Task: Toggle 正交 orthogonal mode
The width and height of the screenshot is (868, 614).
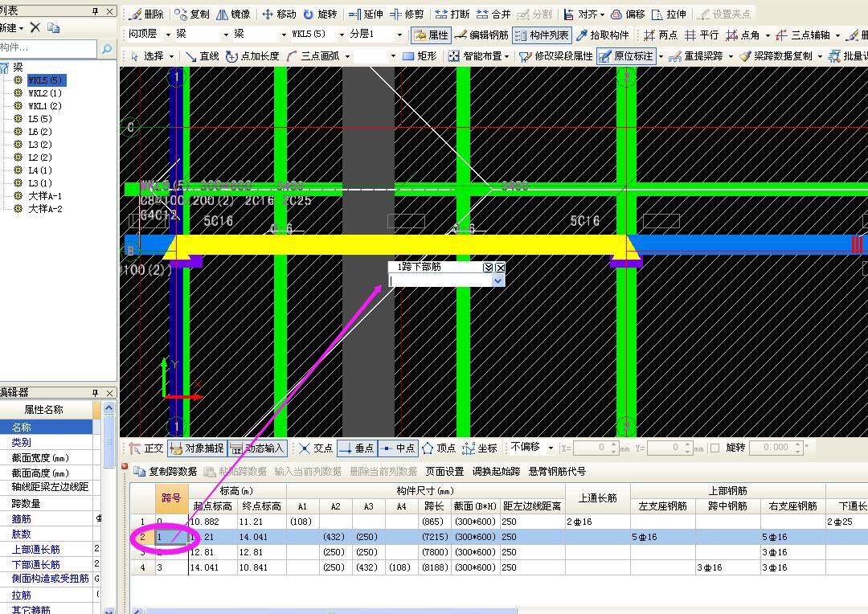Action: coord(147,448)
